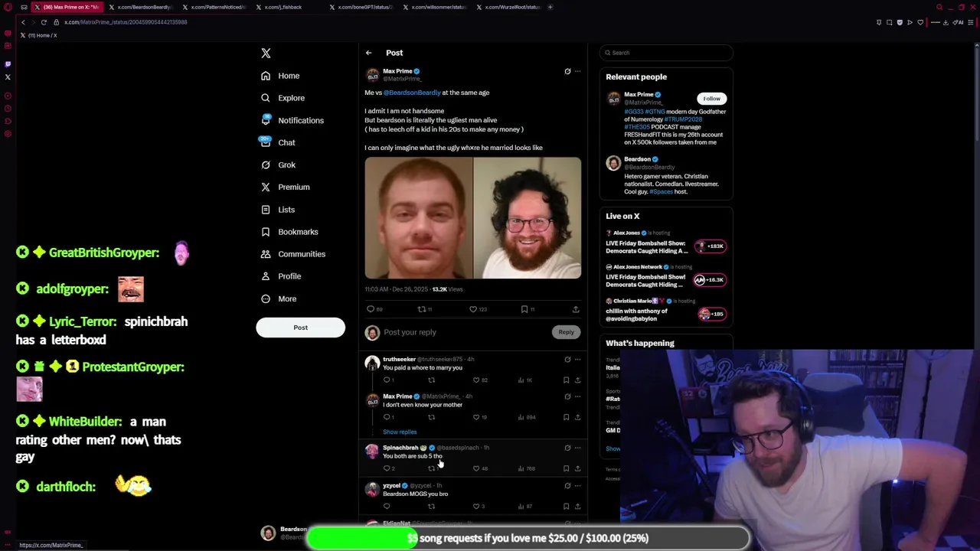Click the X search box
980x551 pixels.
click(x=666, y=53)
